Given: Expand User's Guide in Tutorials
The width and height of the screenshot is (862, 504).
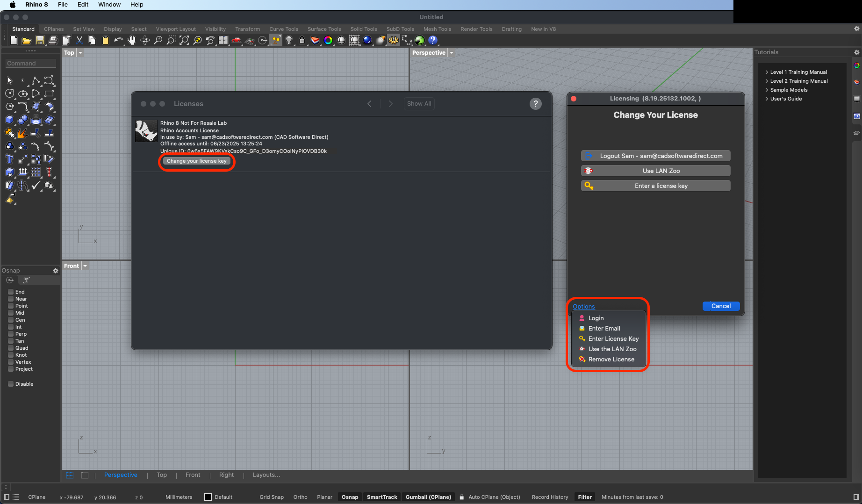Looking at the screenshot, I should pyautogui.click(x=767, y=99).
